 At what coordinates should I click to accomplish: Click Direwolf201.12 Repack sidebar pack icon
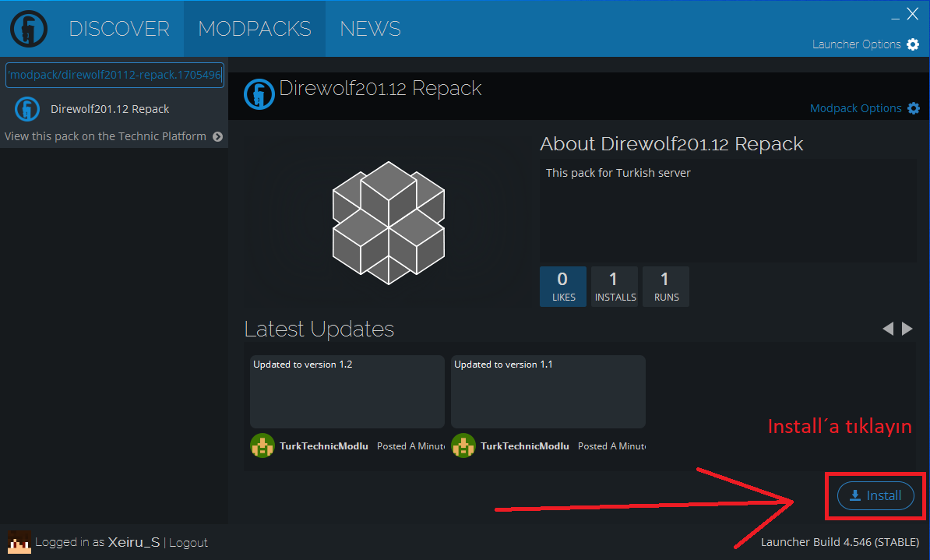tap(27, 109)
